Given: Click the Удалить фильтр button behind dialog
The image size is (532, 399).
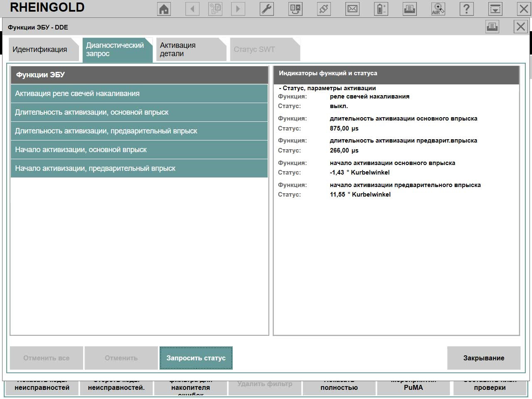Looking at the screenshot, I should coord(265,388).
